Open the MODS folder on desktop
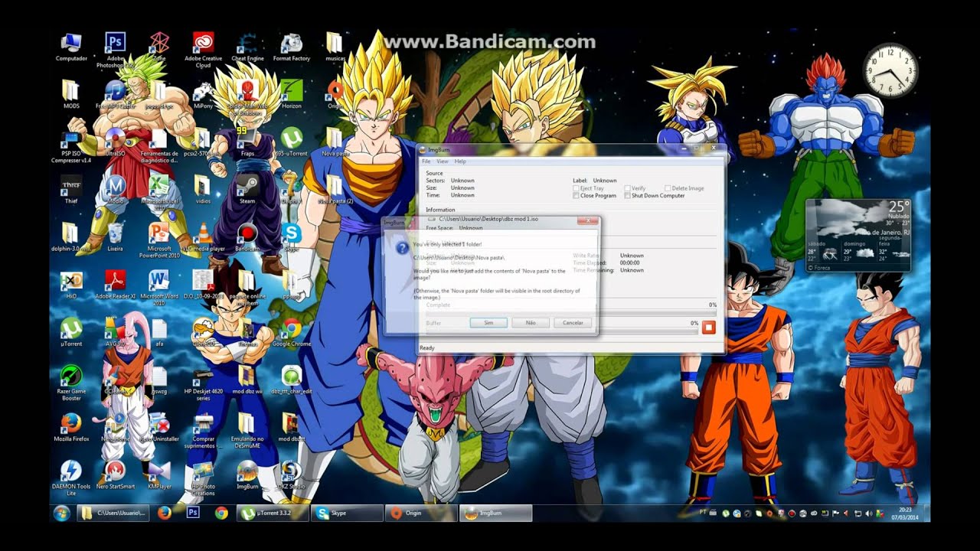Screen dimensions: 980x551 pos(71,95)
